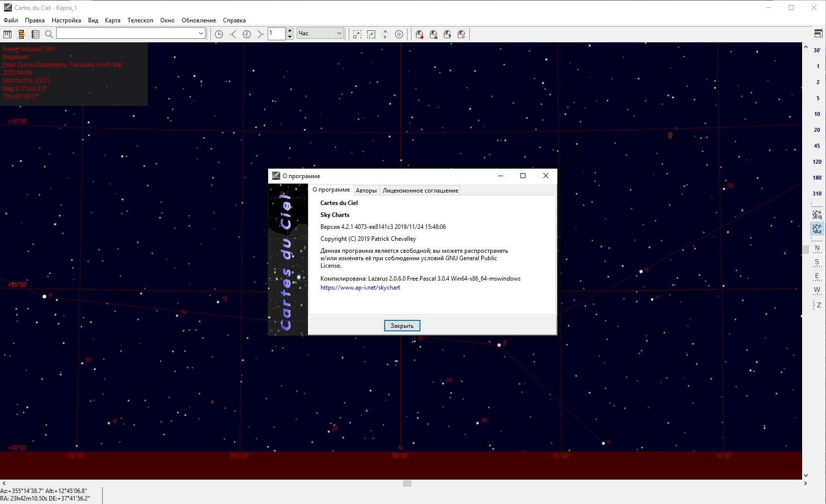826x504 pixels.
Task: Click the window layout icon top right
Action: pyautogui.click(x=818, y=34)
